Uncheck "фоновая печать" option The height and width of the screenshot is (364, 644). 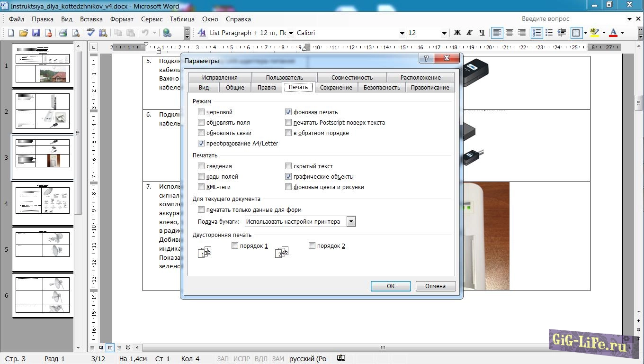[x=288, y=112]
